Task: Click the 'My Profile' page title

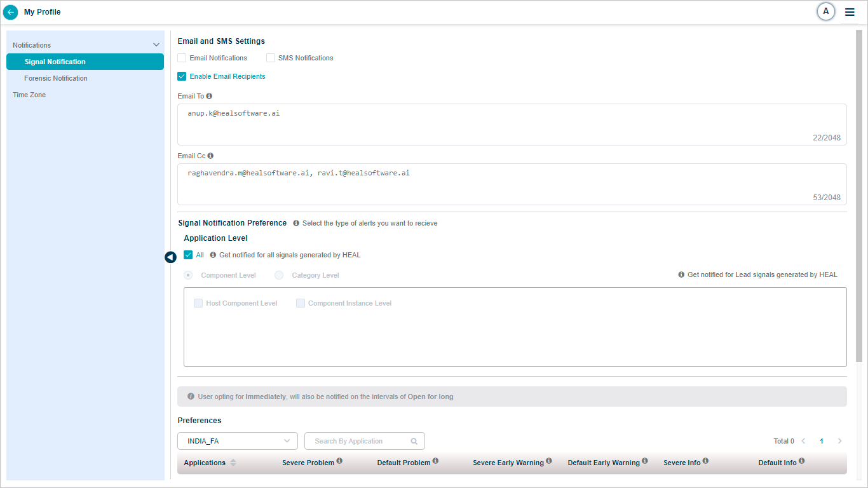Action: pos(43,12)
